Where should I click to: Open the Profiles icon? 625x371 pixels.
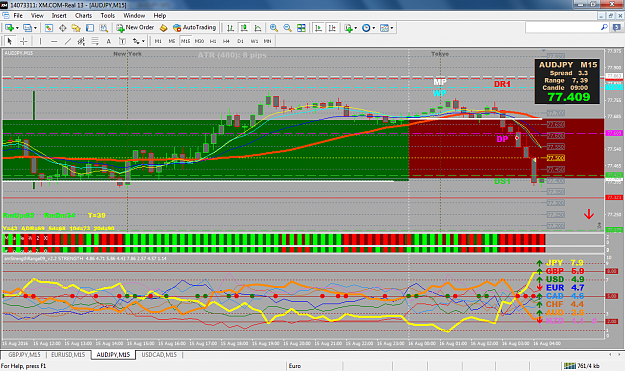[27, 27]
